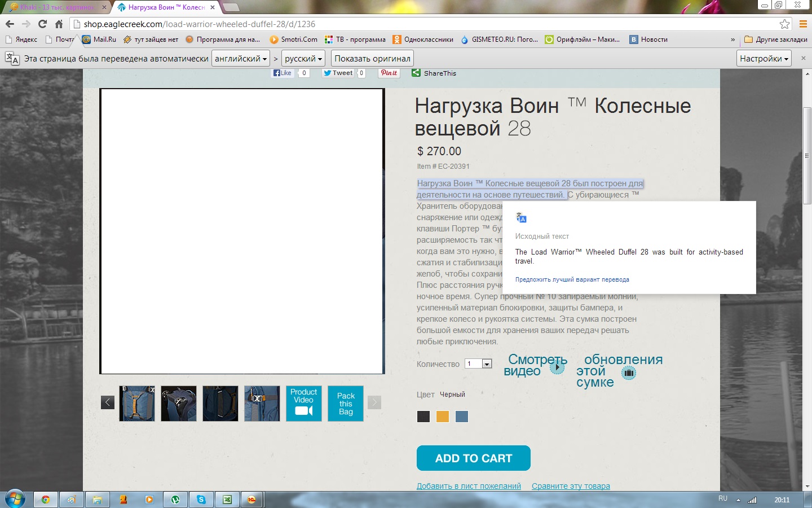Open the Другие закладки folder
The width and height of the screenshot is (812, 508).
[x=776, y=40]
